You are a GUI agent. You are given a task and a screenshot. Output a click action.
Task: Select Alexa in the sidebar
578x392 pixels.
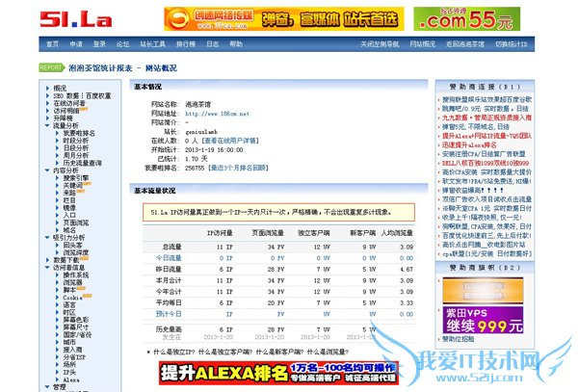point(71,379)
